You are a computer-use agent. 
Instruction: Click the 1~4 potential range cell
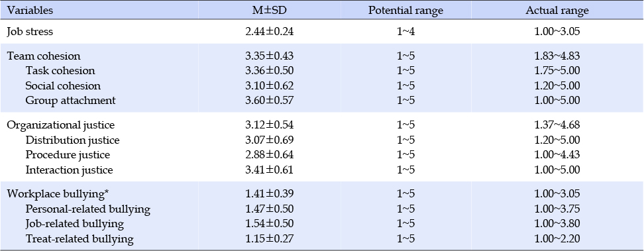[405, 32]
